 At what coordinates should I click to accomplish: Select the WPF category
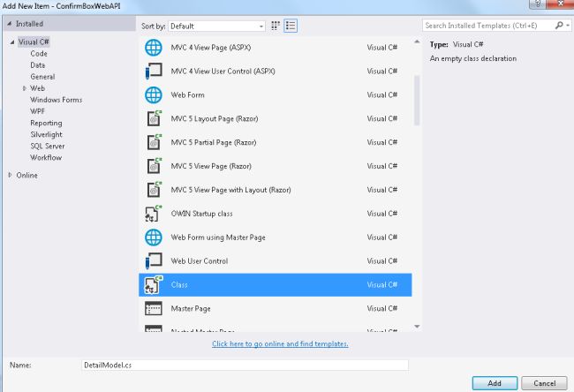coord(37,111)
